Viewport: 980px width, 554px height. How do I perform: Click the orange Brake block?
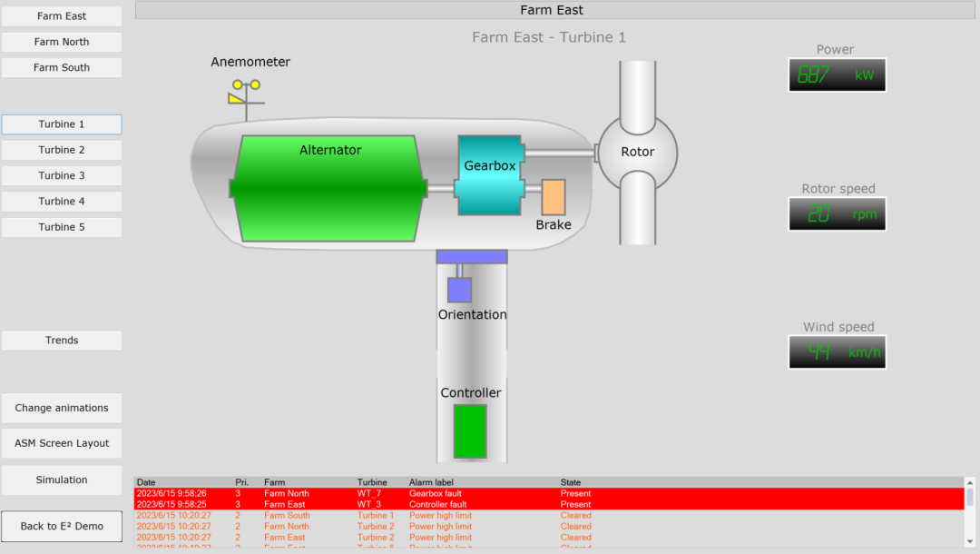tap(554, 197)
